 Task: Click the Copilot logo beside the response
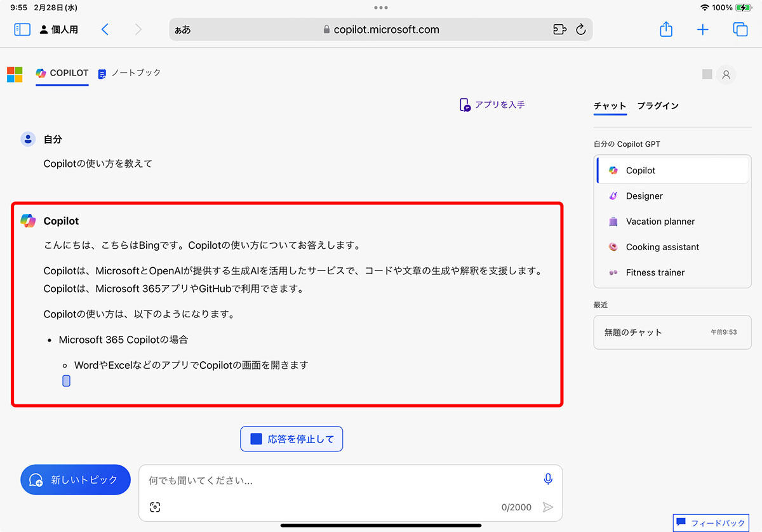pyautogui.click(x=28, y=220)
